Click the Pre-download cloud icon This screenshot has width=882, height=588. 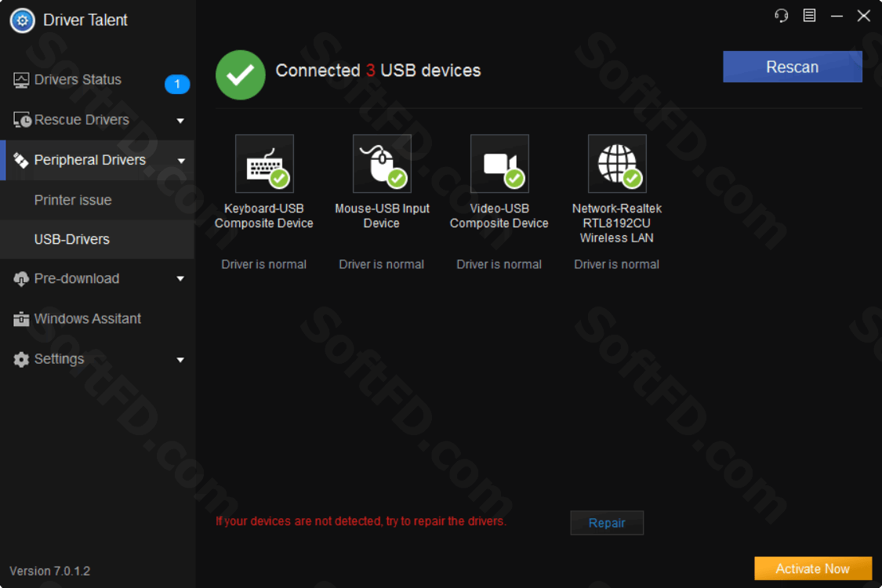21,279
